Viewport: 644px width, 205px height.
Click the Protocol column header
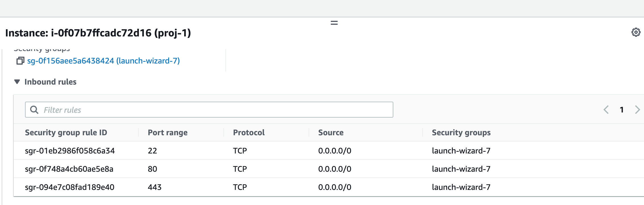(x=248, y=132)
